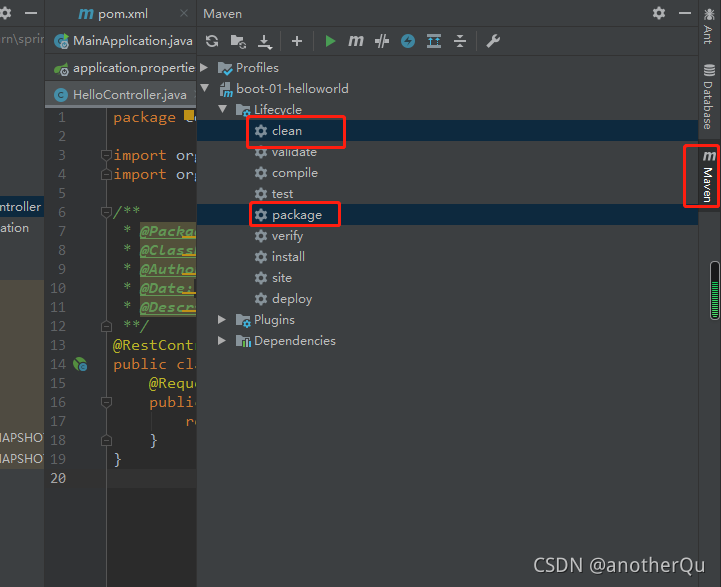Select the verify lifecycle goal
Image resolution: width=721 pixels, height=587 pixels.
[x=447, y=236]
